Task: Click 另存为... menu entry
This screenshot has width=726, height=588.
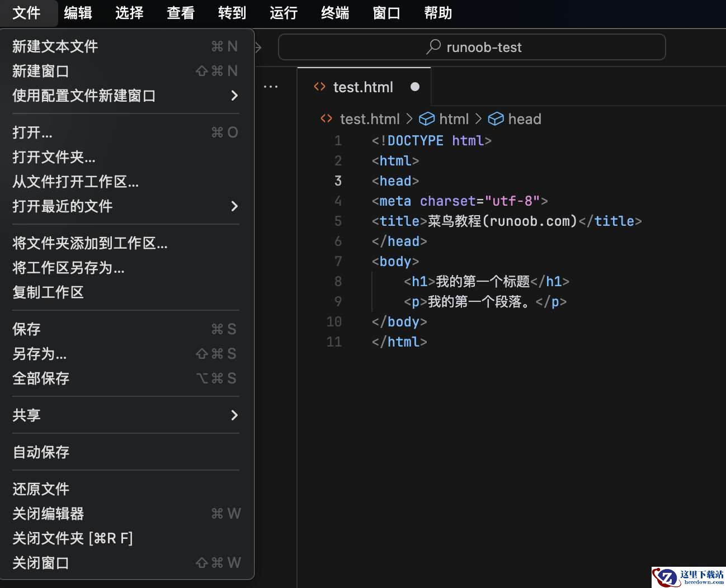Action: click(x=127, y=354)
